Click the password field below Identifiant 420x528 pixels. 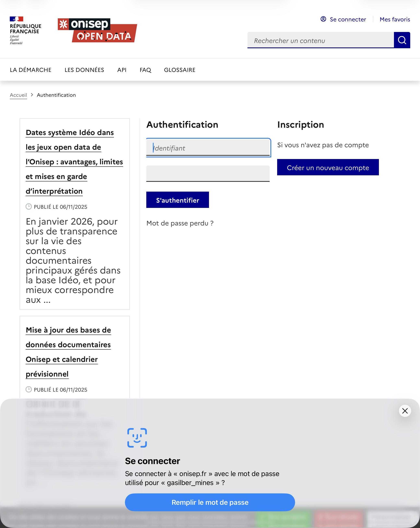tap(208, 173)
